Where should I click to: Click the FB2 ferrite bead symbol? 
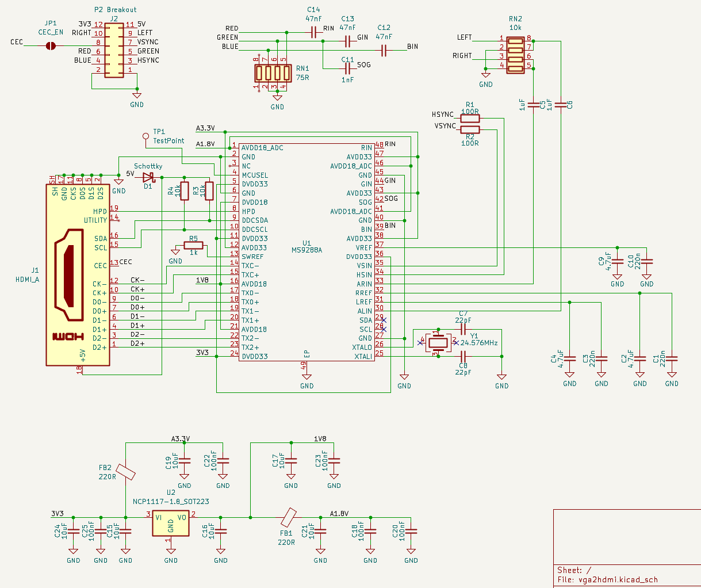click(x=125, y=472)
